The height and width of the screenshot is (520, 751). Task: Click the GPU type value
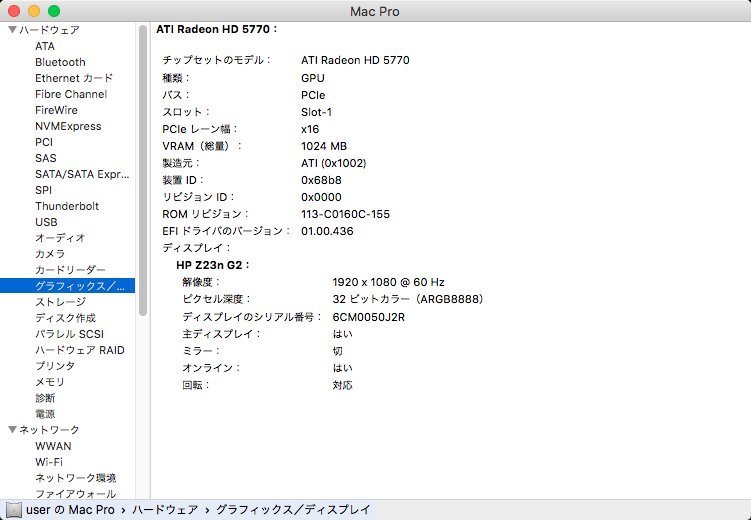pyautogui.click(x=313, y=78)
